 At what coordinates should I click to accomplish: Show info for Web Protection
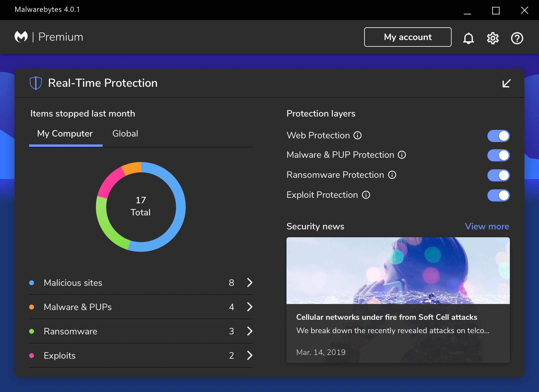(358, 135)
